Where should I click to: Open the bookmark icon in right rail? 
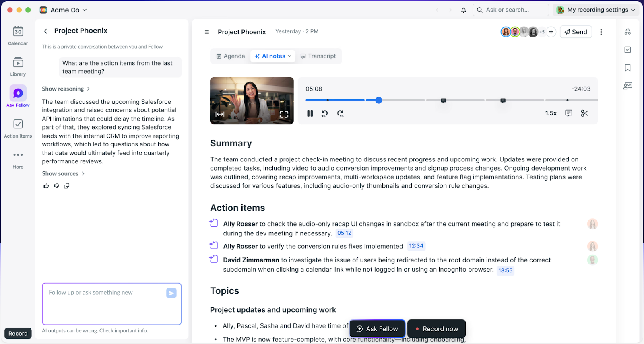click(x=627, y=68)
